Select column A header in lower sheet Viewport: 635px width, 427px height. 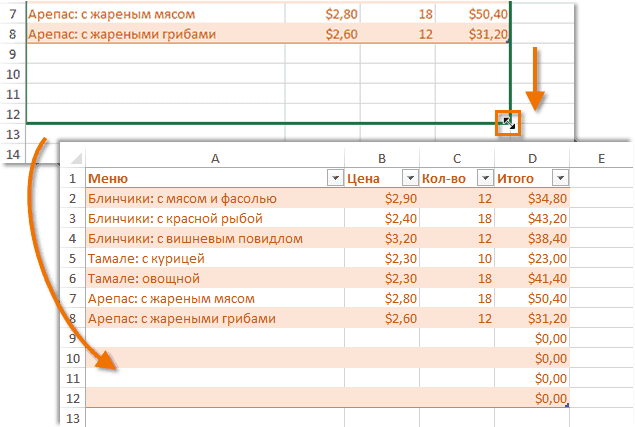click(x=215, y=158)
